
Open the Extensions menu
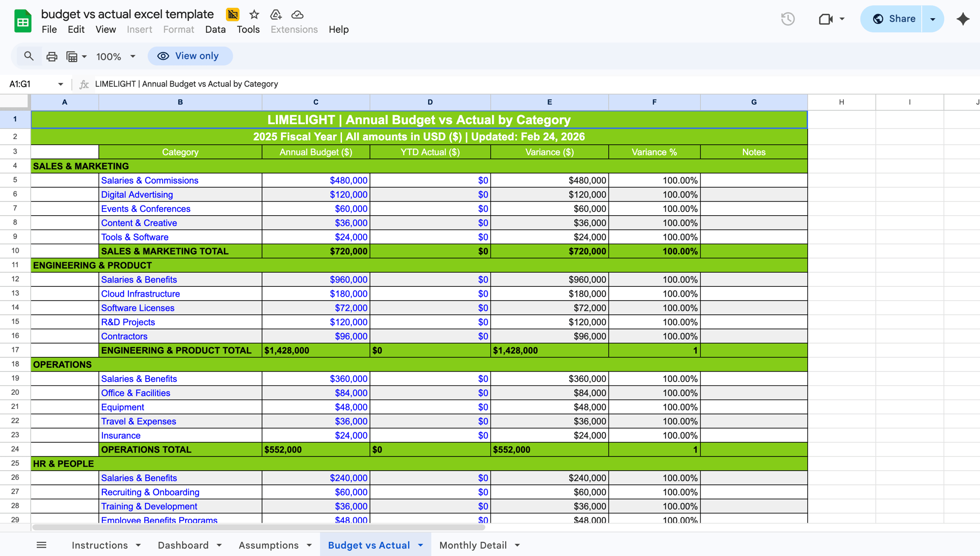click(294, 29)
